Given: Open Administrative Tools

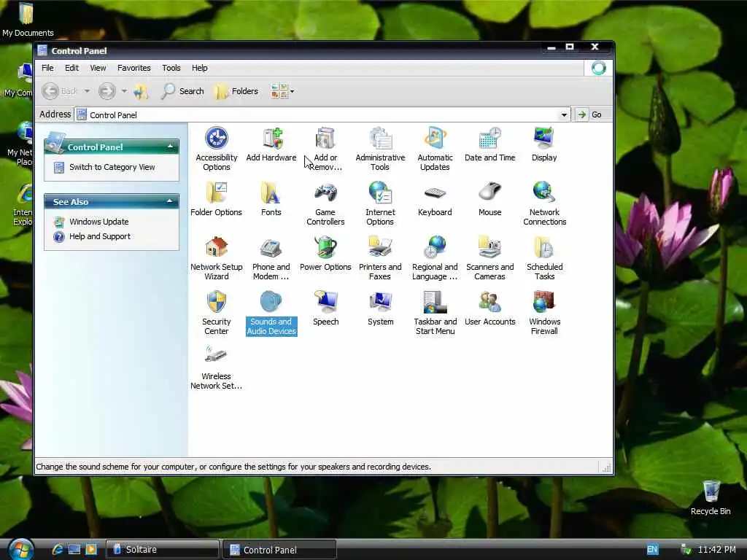Looking at the screenshot, I should [x=380, y=149].
